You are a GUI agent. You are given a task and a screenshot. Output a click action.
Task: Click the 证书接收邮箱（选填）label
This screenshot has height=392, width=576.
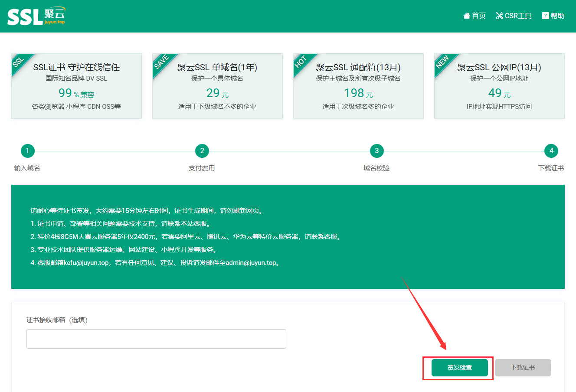(57, 320)
